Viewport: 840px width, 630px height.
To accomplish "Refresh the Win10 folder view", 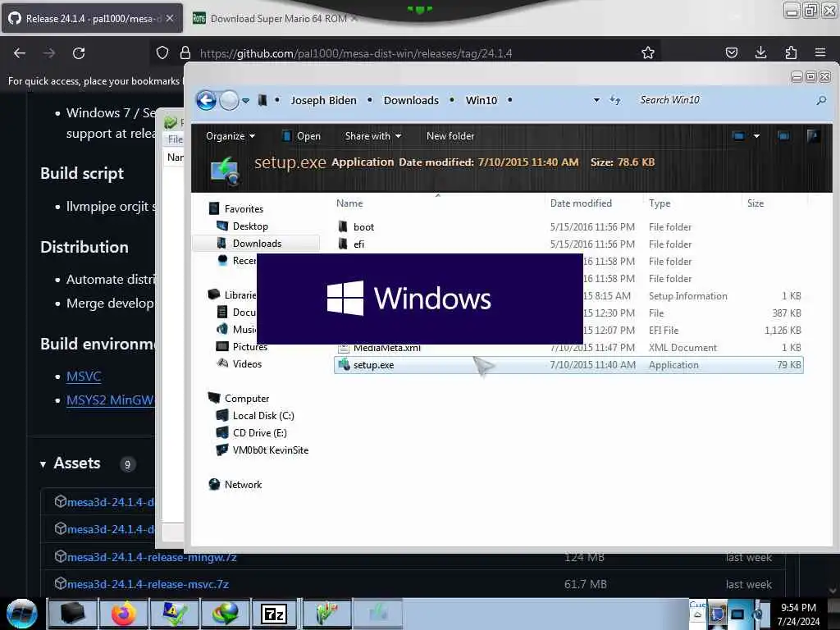I will pos(615,100).
